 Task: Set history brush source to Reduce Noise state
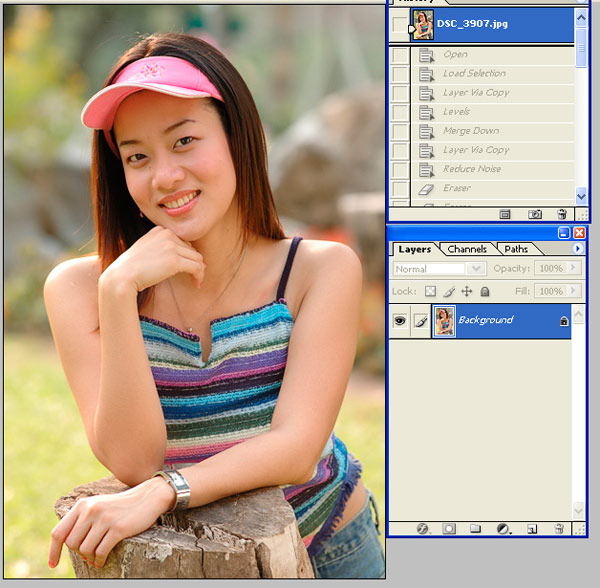point(400,170)
